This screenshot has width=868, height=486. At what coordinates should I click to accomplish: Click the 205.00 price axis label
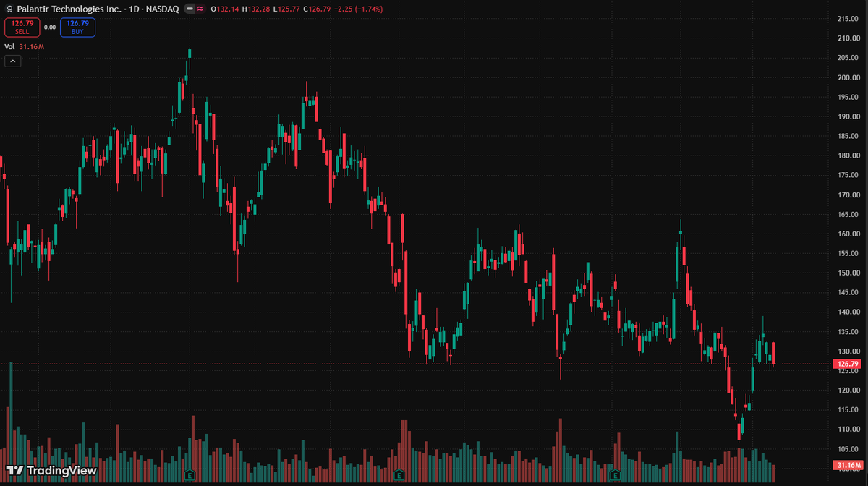click(x=847, y=58)
